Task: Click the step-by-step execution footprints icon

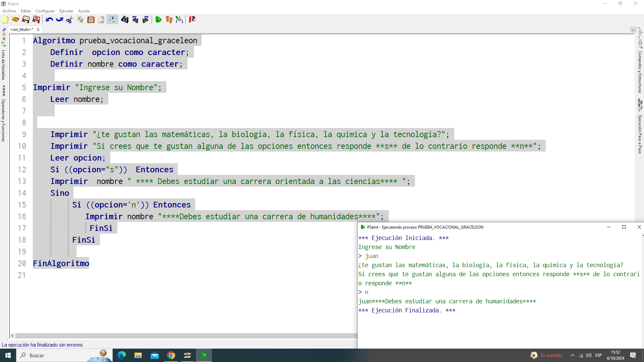Action: point(169,20)
